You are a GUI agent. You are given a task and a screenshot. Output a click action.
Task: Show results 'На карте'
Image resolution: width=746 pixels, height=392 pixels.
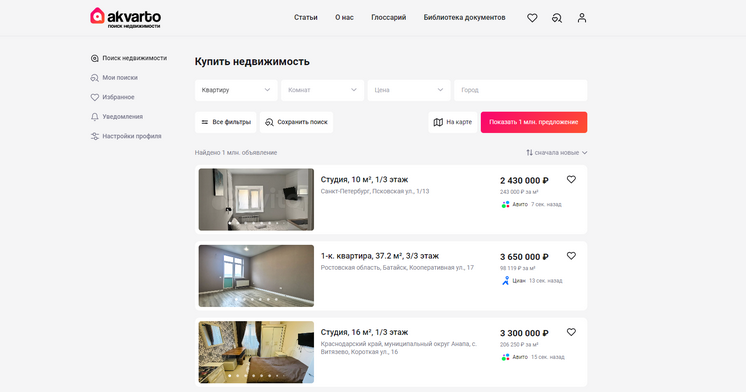click(452, 122)
